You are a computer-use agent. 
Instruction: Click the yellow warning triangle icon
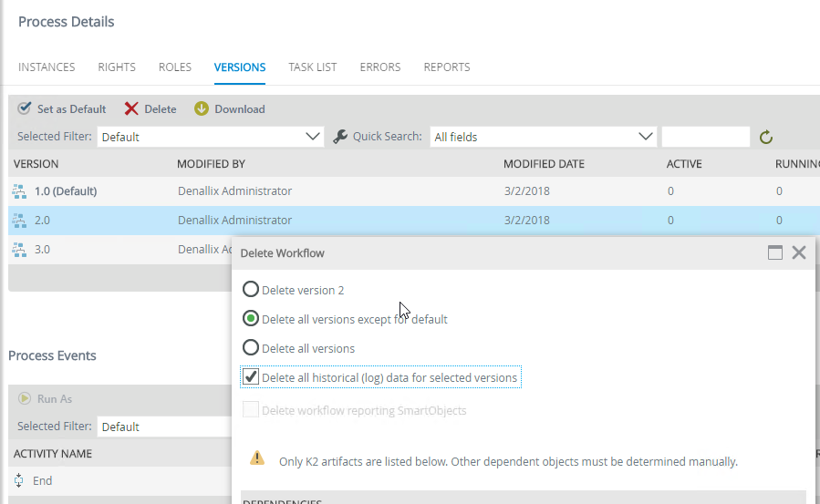[x=257, y=458]
